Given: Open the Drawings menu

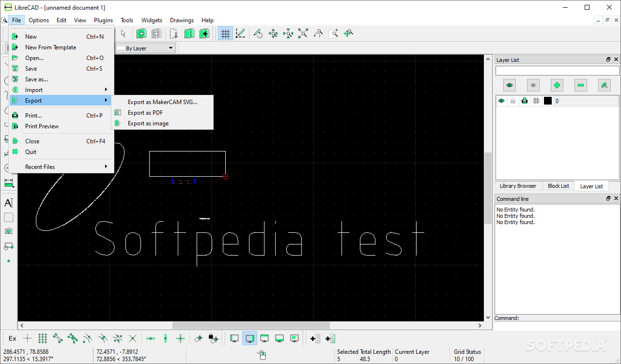Looking at the screenshot, I should (x=182, y=20).
